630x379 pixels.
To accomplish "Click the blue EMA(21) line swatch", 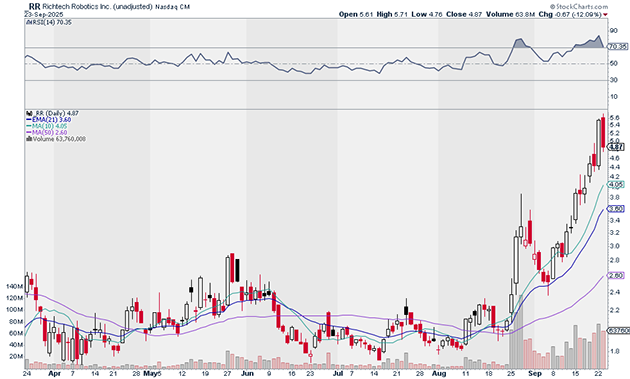I will pyautogui.click(x=29, y=120).
